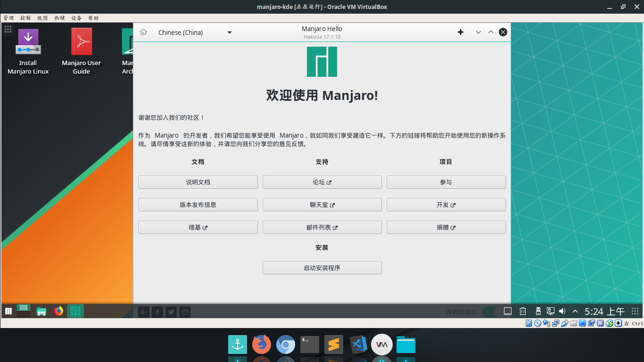
Task: Open the Manjaro User Guide PDF icon
Action: 81,52
